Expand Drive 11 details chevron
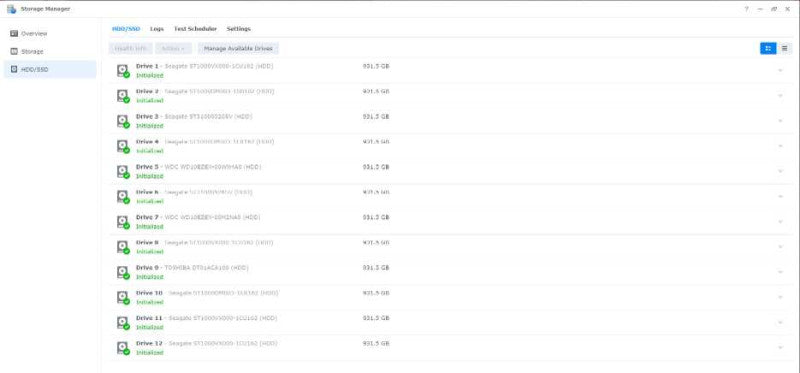Screen dimensions: 800x373 [x=780, y=322]
